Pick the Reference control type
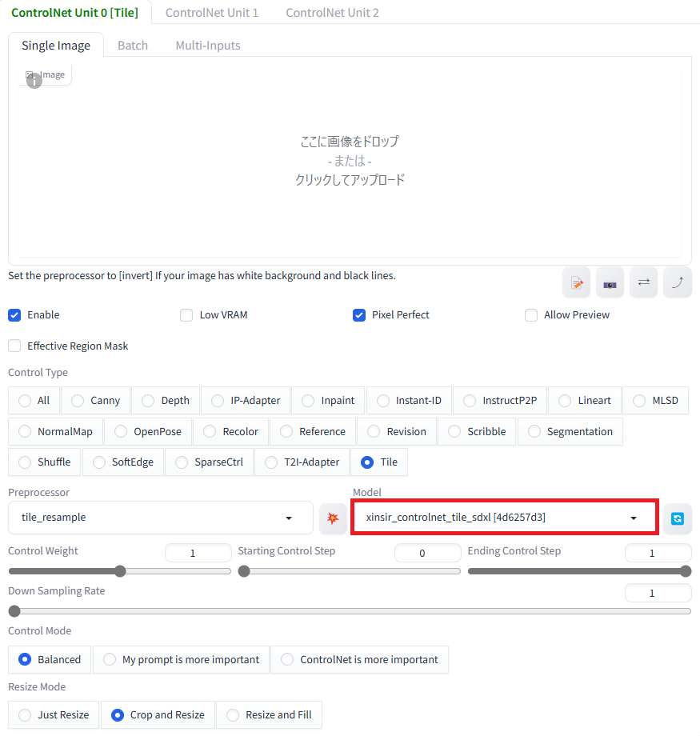Image resolution: width=700 pixels, height=736 pixels. (313, 431)
